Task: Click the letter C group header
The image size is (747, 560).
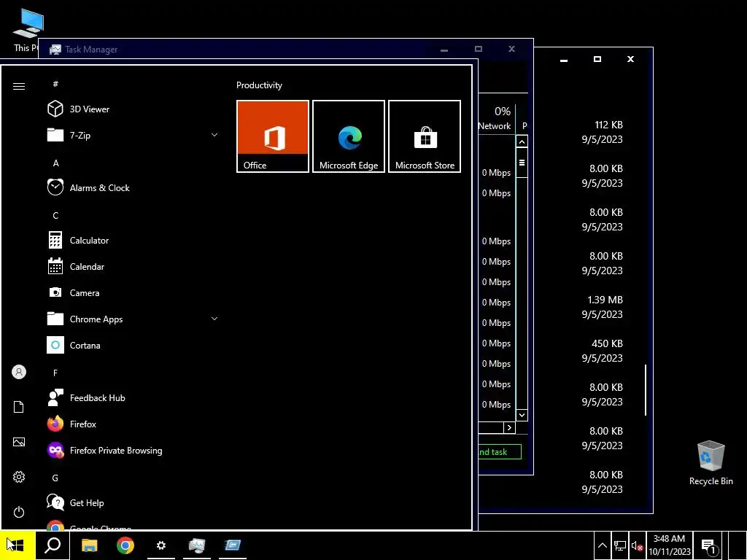Action: tap(55, 215)
